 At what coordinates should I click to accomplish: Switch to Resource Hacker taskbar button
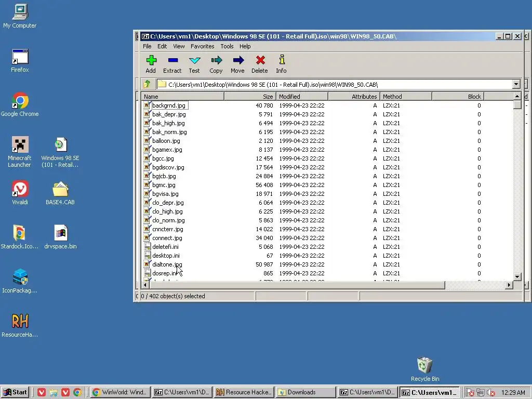tap(244, 392)
